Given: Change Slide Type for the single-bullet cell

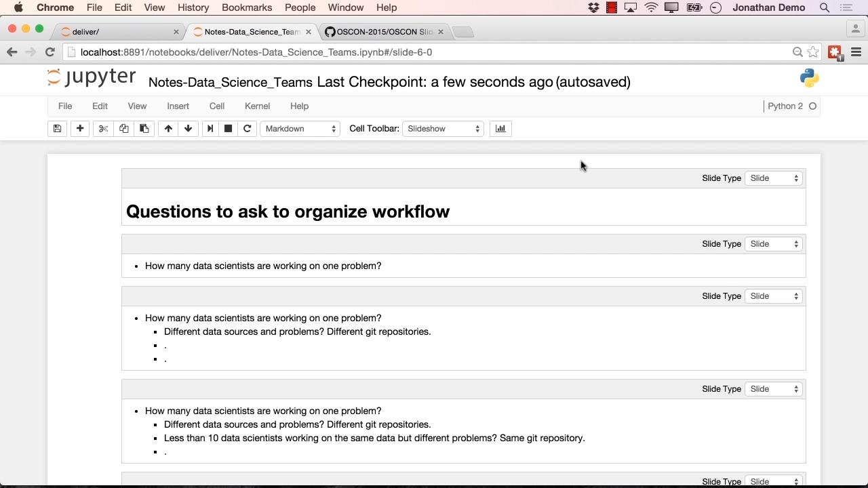Looking at the screenshot, I should pyautogui.click(x=774, y=244).
